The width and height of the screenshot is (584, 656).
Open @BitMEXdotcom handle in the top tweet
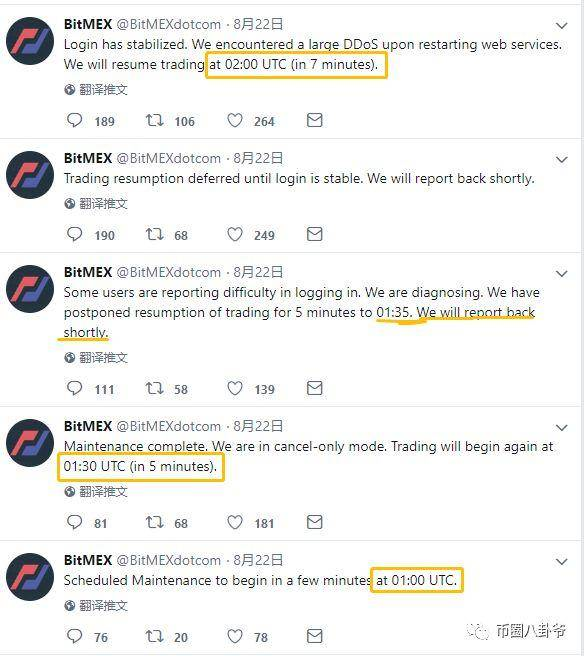coord(169,24)
